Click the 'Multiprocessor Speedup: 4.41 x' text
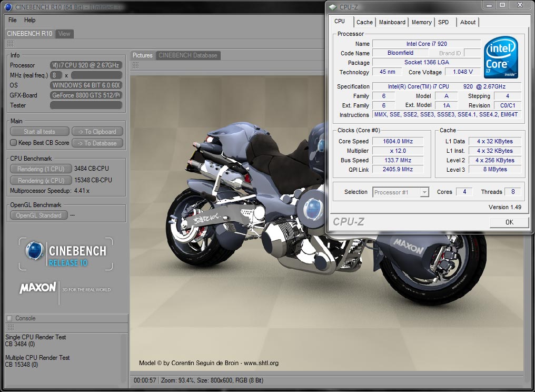535x392 pixels. pos(50,191)
